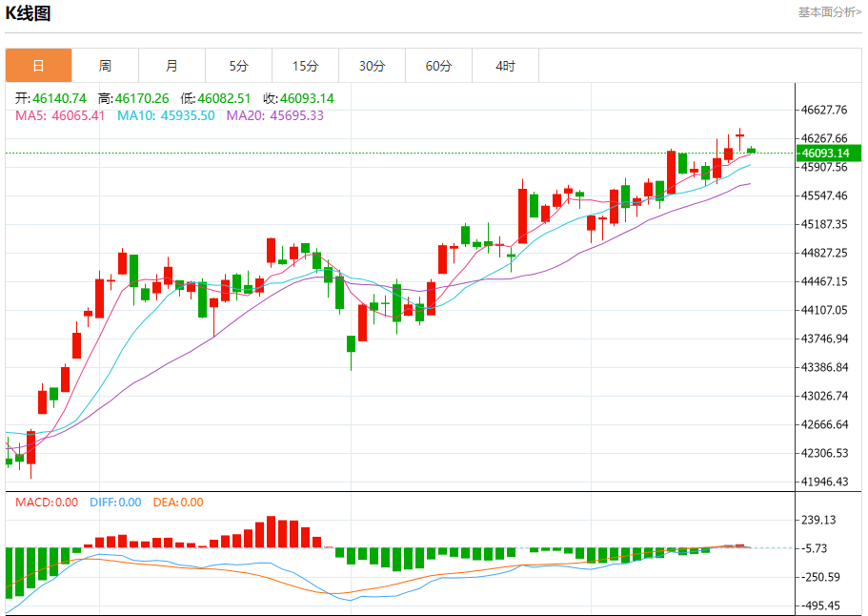Image resolution: width=868 pixels, height=616 pixels.
Task: Click the 239.13 MACD axis label
Action: [818, 520]
